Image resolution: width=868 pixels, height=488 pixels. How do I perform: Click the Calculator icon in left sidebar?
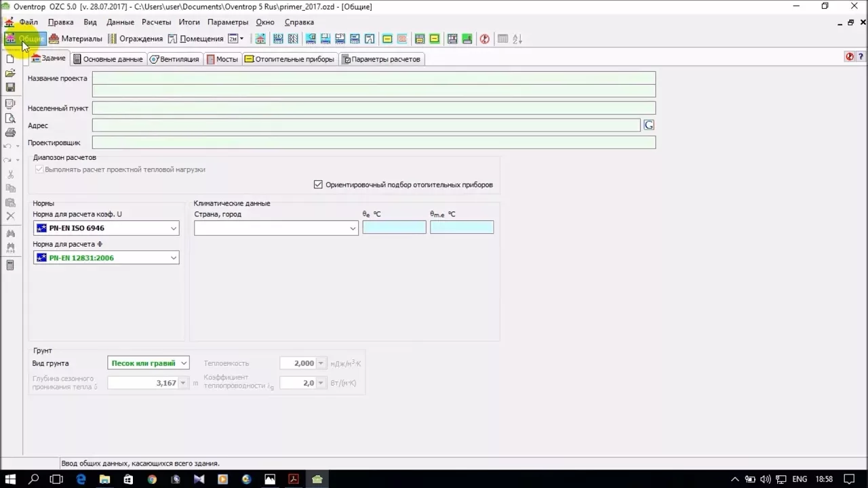pos(10,265)
